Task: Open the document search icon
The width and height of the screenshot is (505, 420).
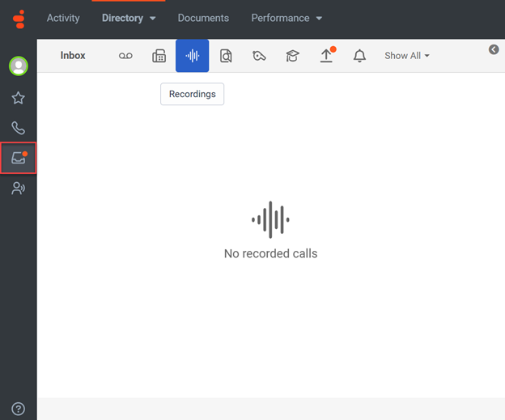Action: pyautogui.click(x=226, y=56)
